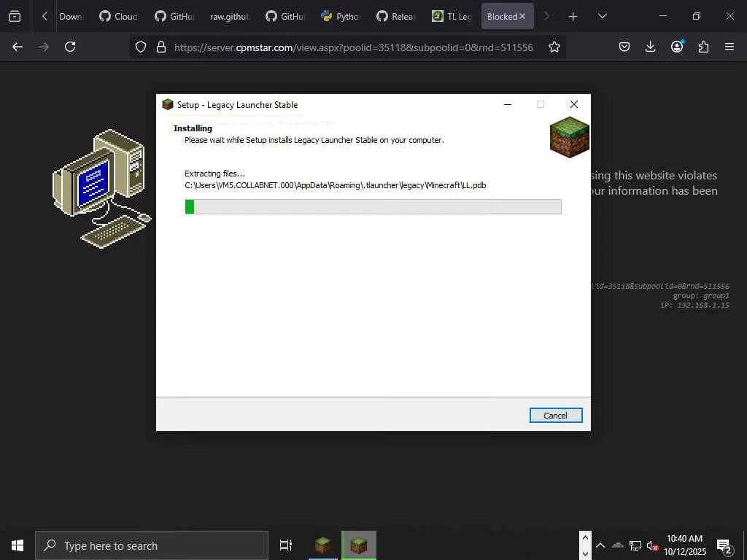Click the 'group: group1' text

pos(701,296)
